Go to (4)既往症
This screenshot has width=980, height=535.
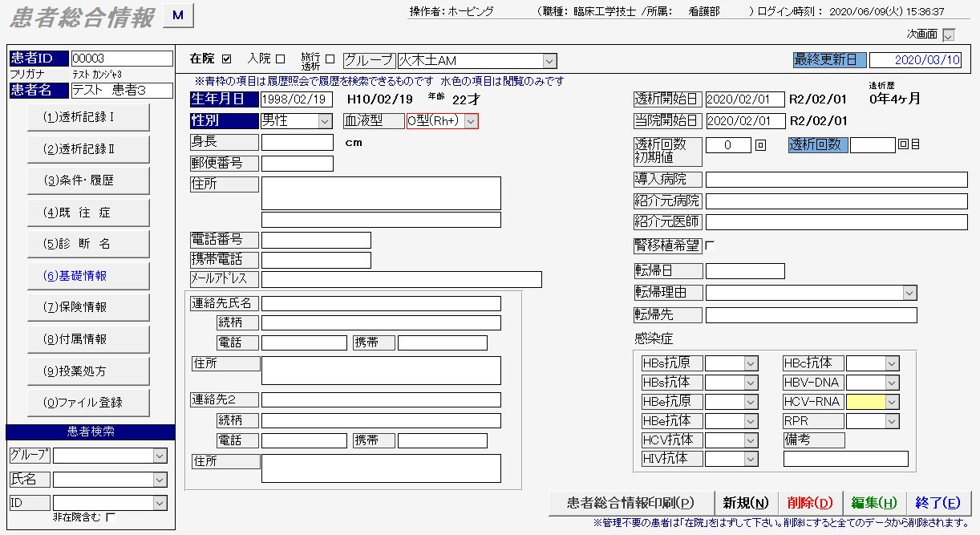coord(88,213)
